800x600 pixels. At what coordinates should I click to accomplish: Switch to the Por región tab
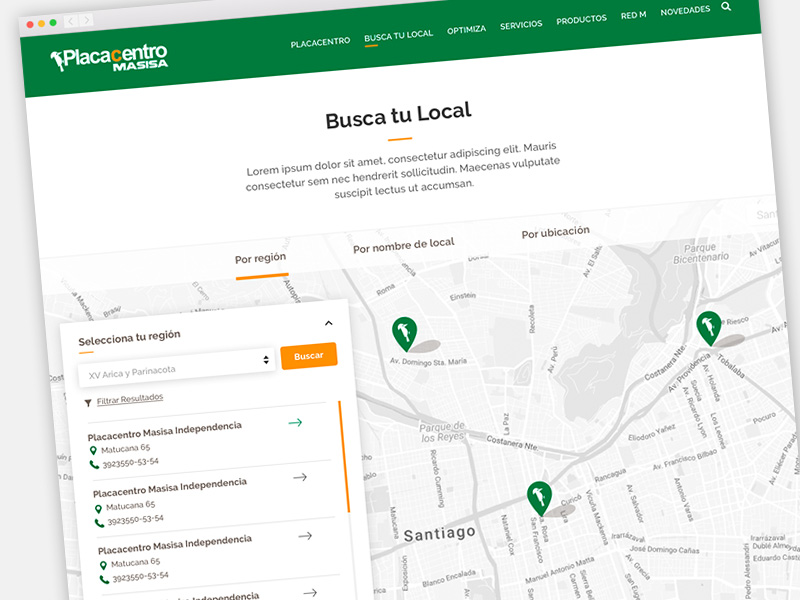tap(260, 258)
